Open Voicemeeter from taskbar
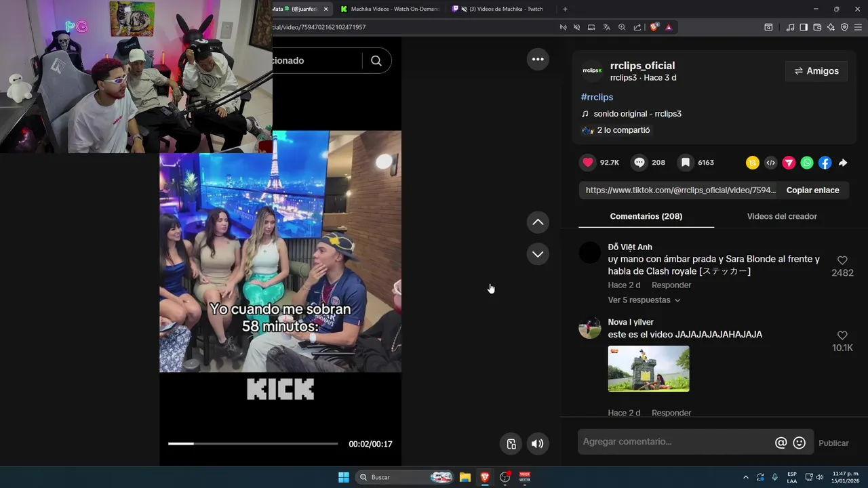 click(525, 477)
